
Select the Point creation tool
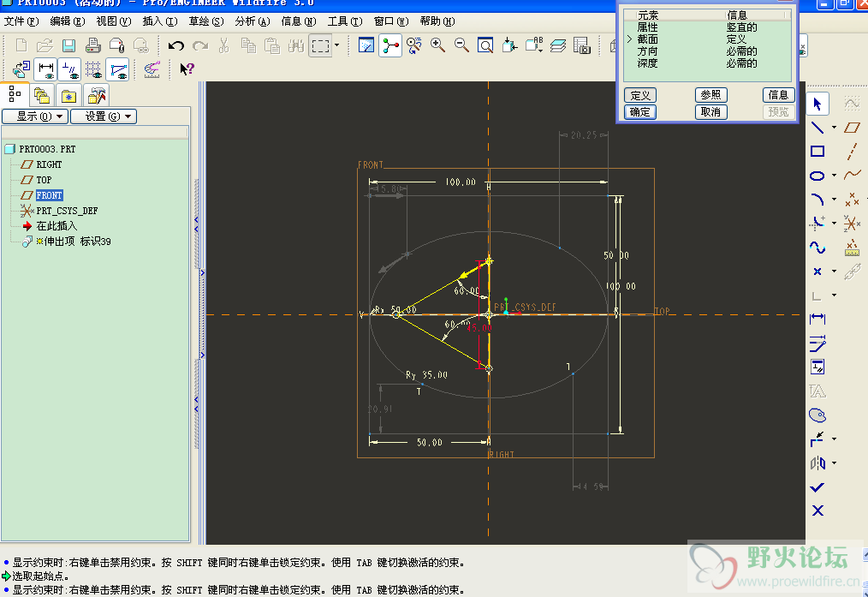click(x=817, y=272)
